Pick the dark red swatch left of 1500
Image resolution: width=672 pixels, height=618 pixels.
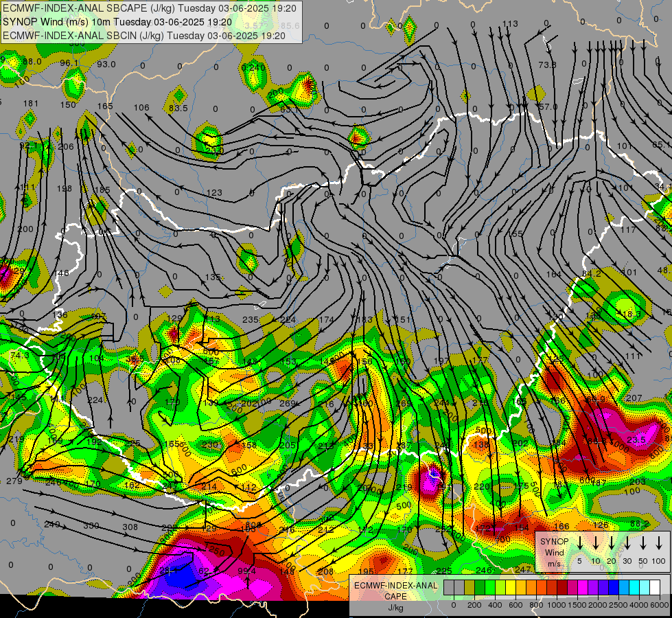click(562, 587)
